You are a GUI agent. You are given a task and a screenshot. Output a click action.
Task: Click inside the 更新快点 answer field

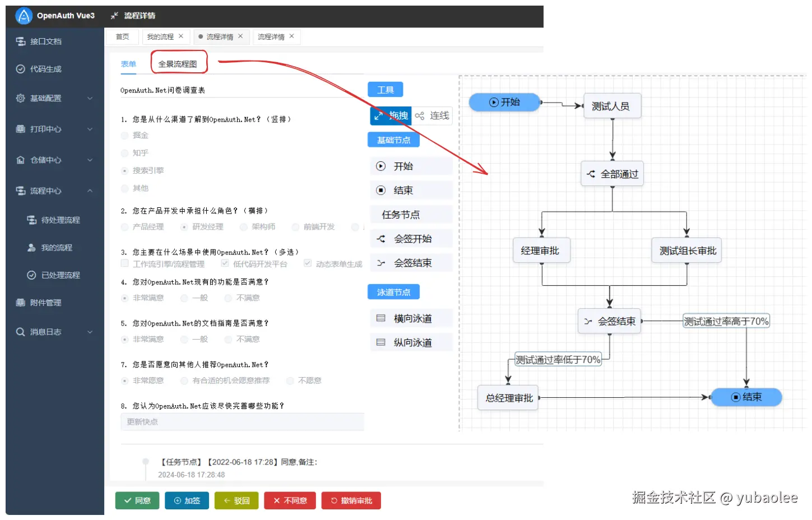pyautogui.click(x=242, y=421)
